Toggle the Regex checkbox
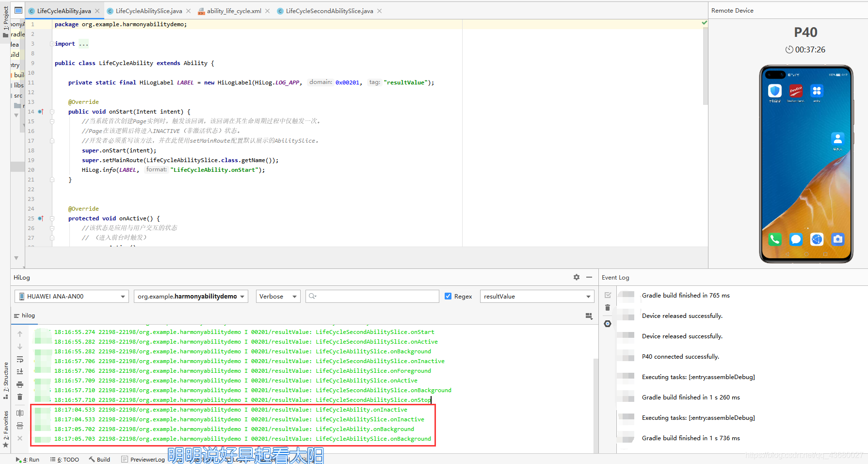The height and width of the screenshot is (464, 868). click(448, 296)
